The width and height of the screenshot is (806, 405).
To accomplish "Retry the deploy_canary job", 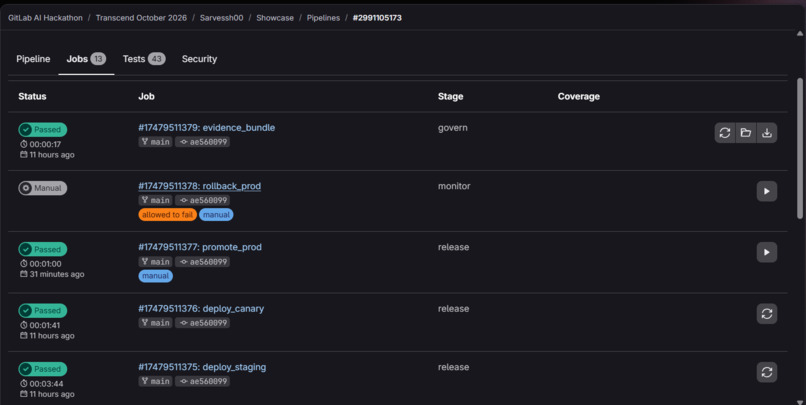I will [766, 314].
